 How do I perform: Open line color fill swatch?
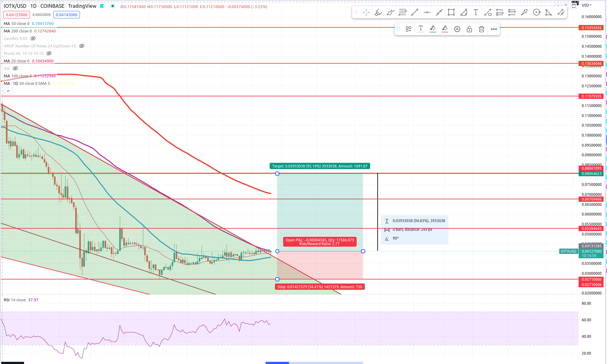tap(433, 29)
